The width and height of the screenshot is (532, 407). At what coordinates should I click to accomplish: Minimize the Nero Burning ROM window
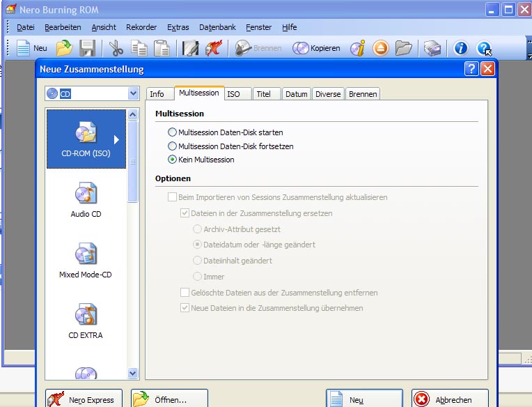coord(492,10)
